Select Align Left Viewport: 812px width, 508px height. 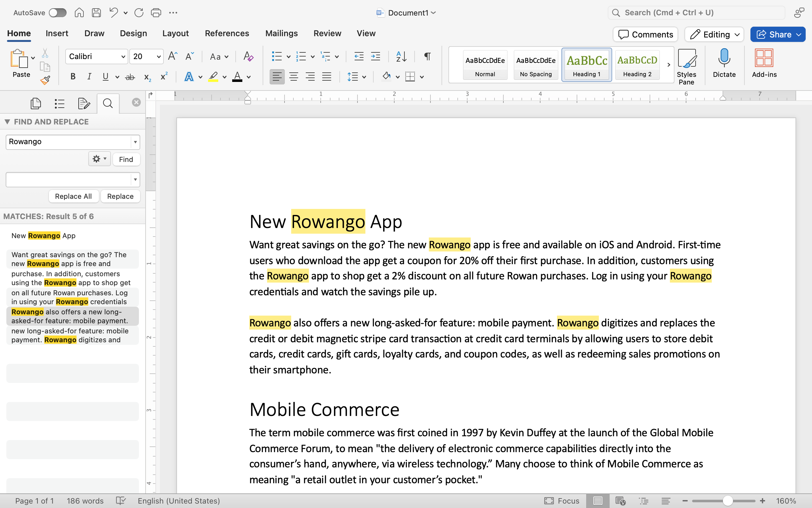[277, 77]
